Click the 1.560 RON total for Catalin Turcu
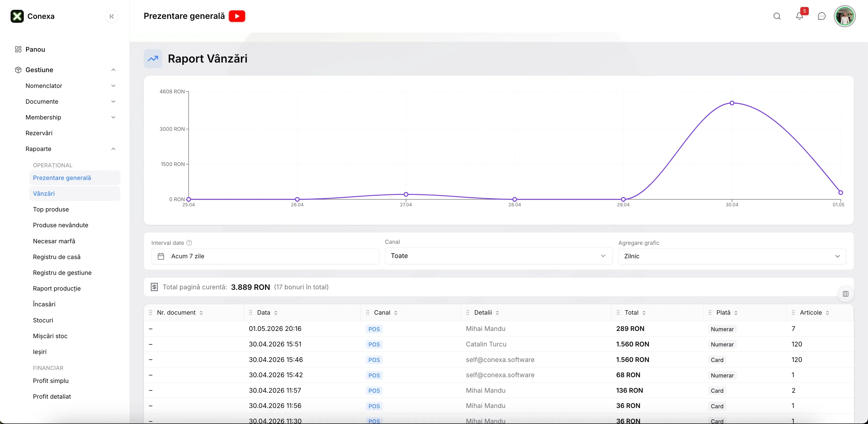 tap(633, 344)
